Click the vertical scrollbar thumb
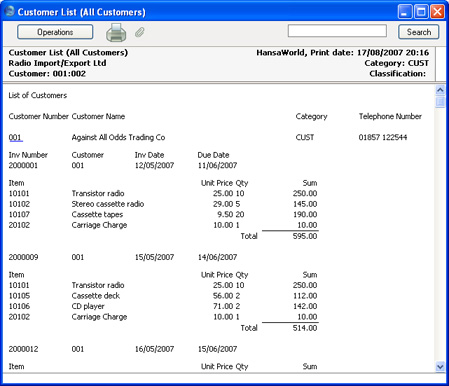Viewport: 449px width, 386px height. tap(440, 102)
